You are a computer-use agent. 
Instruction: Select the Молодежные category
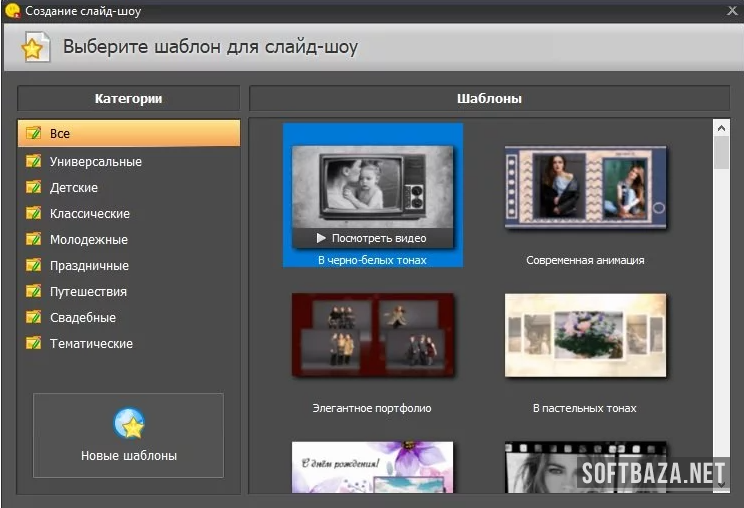click(x=89, y=239)
